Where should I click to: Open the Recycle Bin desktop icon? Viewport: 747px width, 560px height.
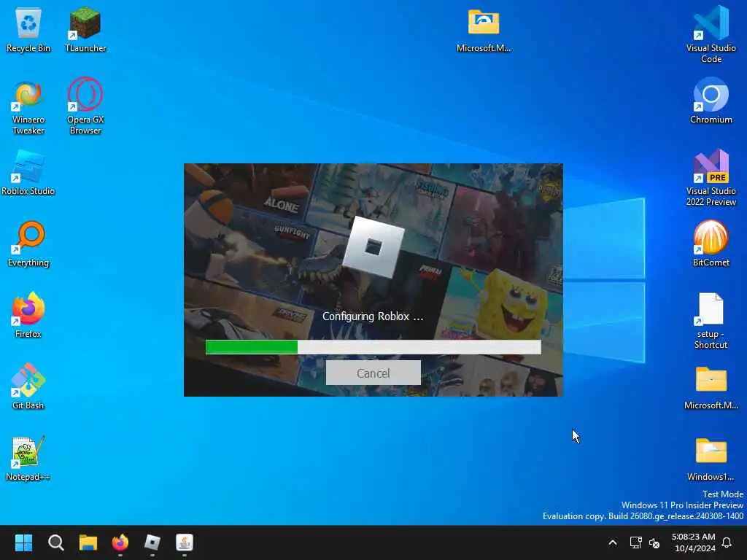[28, 29]
